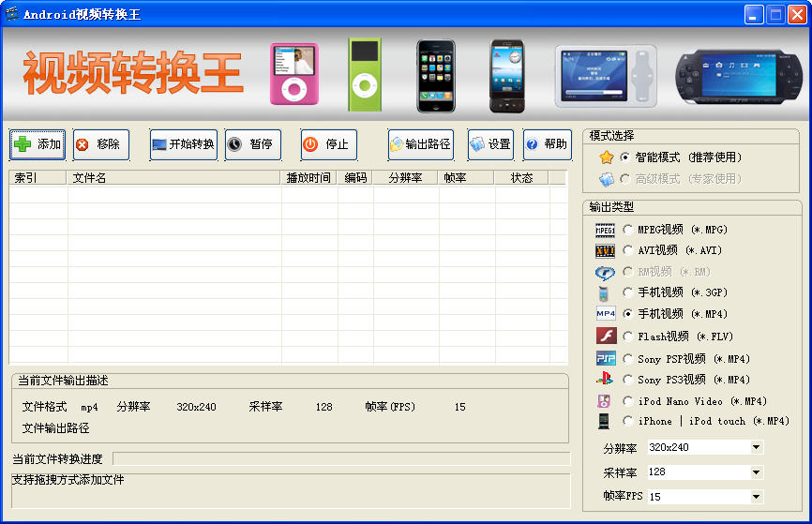
Task: Click the MP4 format icon
Action: coord(606,314)
